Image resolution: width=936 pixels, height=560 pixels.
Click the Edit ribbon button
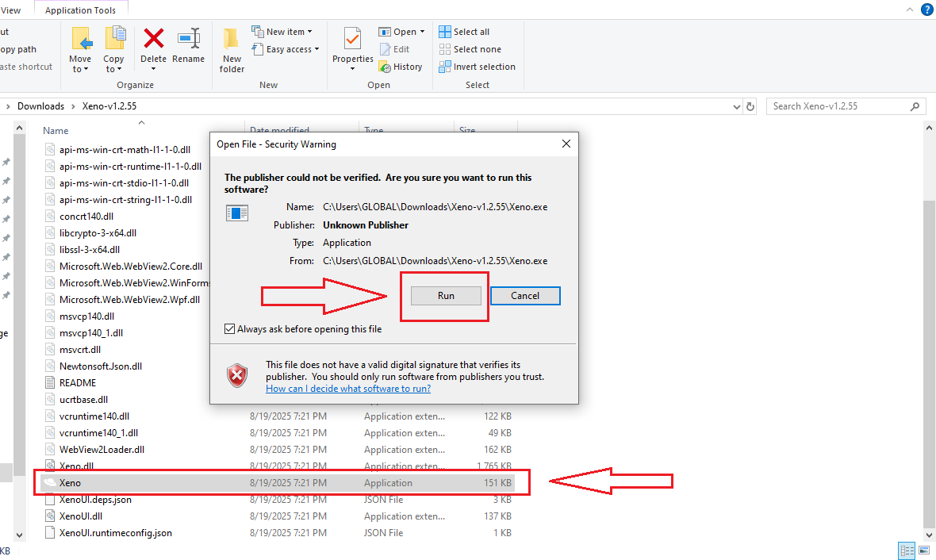tap(394, 49)
